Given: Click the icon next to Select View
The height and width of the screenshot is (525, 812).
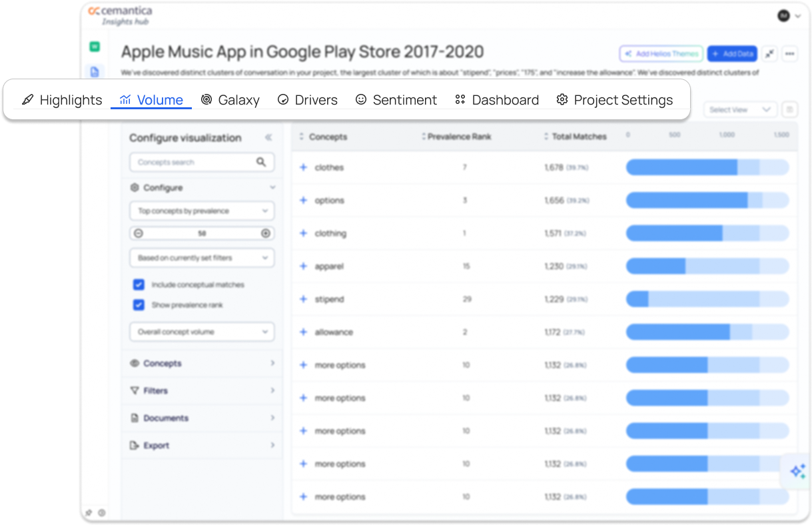Looking at the screenshot, I should coord(789,109).
